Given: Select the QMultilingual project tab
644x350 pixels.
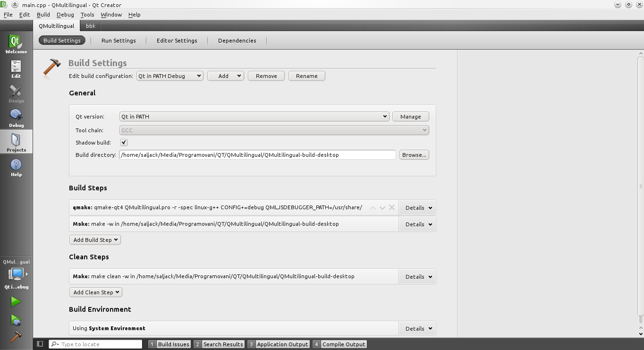Looking at the screenshot, I should coord(57,26).
